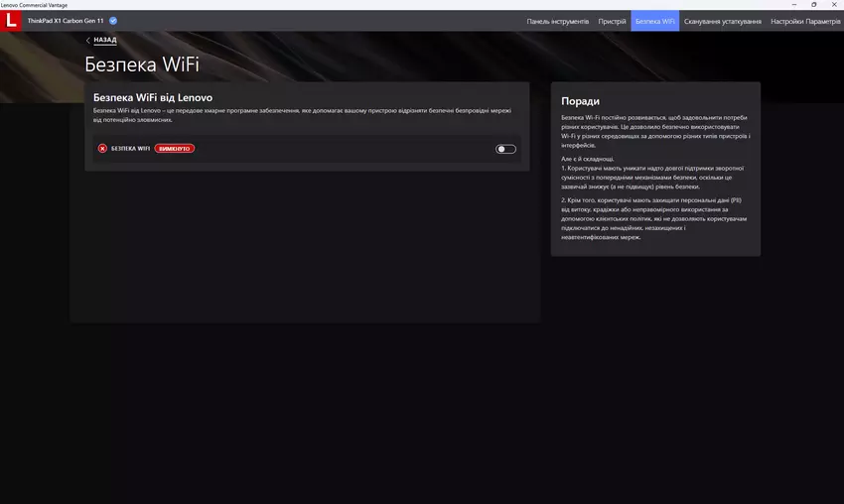Click the red X WiFi status icon
This screenshot has width=844, height=504.
102,149
